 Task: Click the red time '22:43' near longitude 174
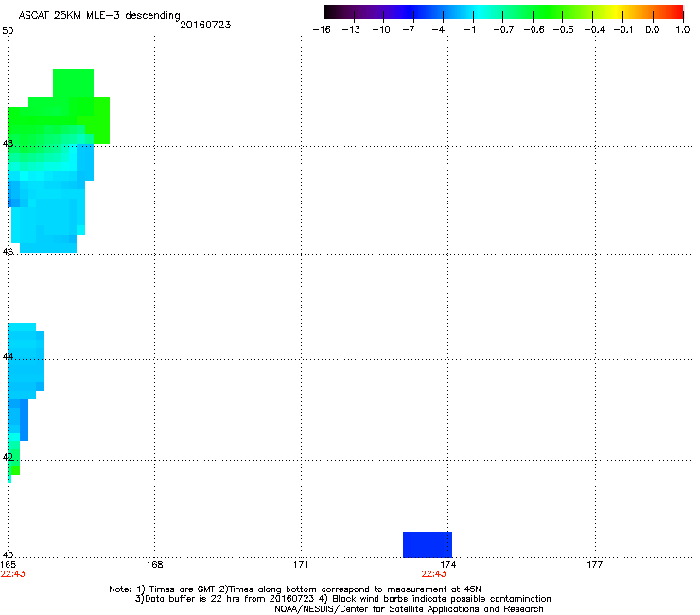pos(433,574)
